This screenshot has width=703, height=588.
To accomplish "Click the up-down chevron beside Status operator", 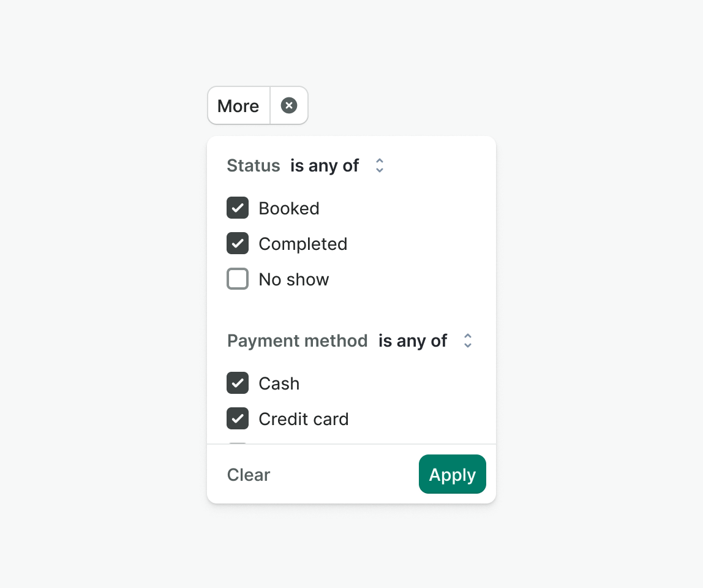I will (380, 165).
